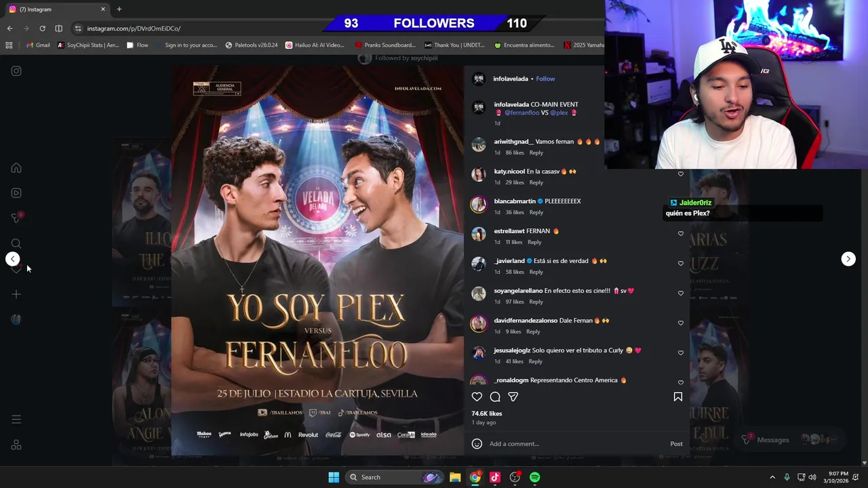The width and height of the screenshot is (868, 488).
Task: Show next post arrow
Action: [848, 259]
